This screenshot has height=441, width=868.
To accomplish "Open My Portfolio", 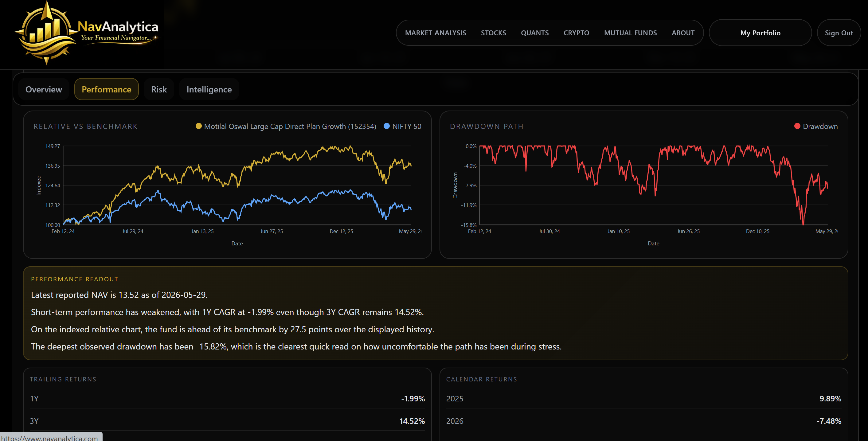I will (x=760, y=33).
